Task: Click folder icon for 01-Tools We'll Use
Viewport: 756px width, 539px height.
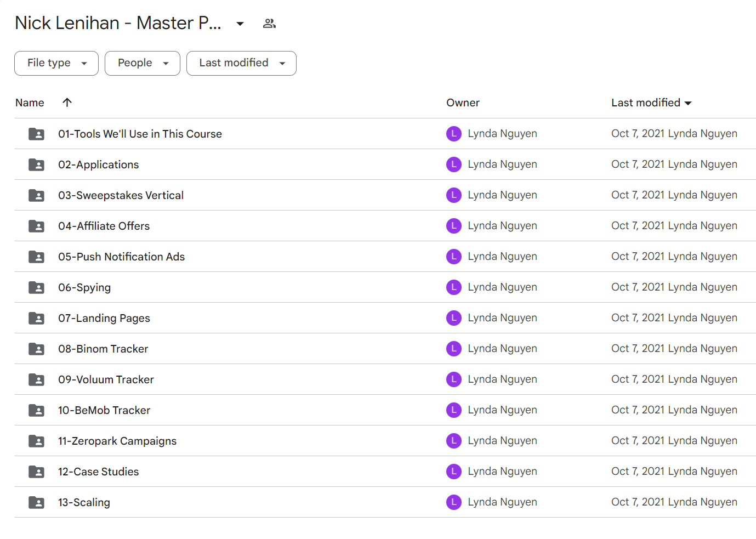Action: click(x=37, y=134)
